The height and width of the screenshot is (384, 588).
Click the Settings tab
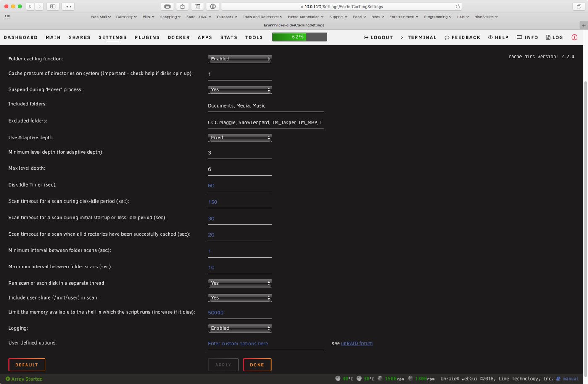click(x=113, y=37)
